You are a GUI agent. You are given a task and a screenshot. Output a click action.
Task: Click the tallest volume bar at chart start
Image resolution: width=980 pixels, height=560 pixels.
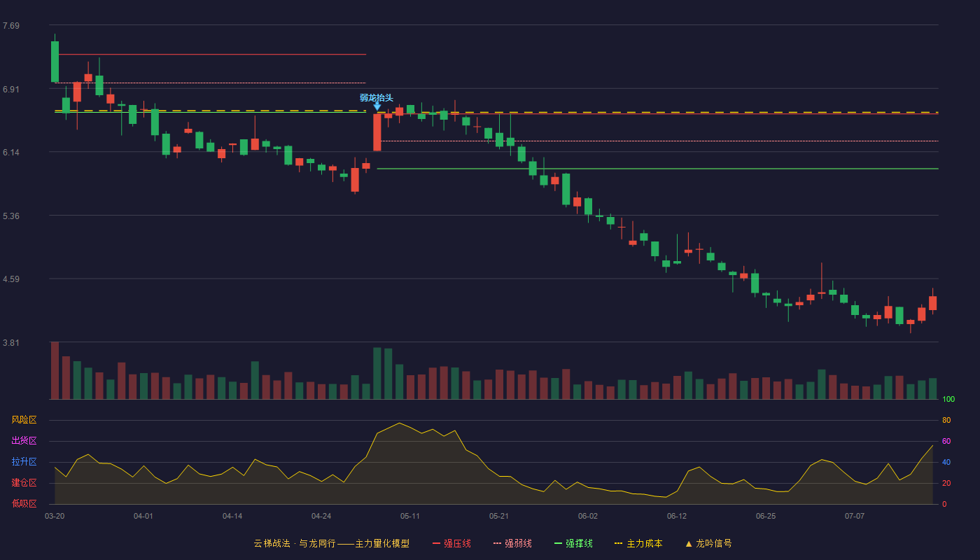click(x=55, y=370)
